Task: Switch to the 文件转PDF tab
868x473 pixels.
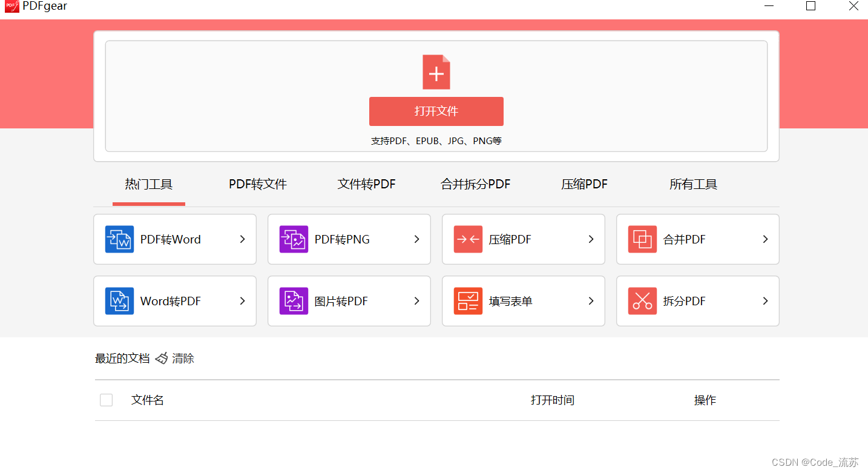Action: [366, 184]
